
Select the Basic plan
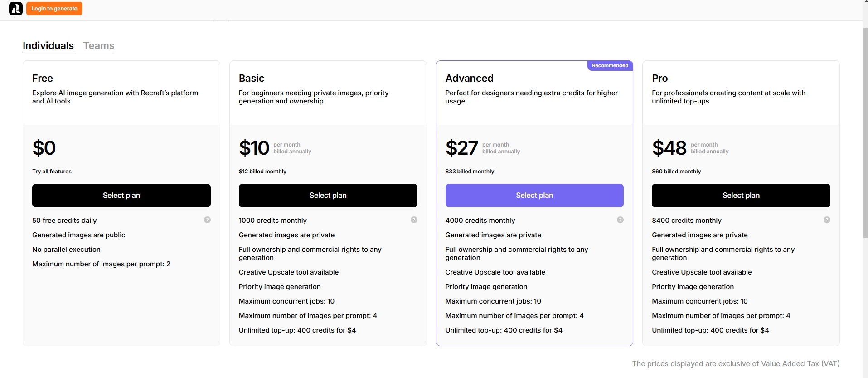click(328, 196)
